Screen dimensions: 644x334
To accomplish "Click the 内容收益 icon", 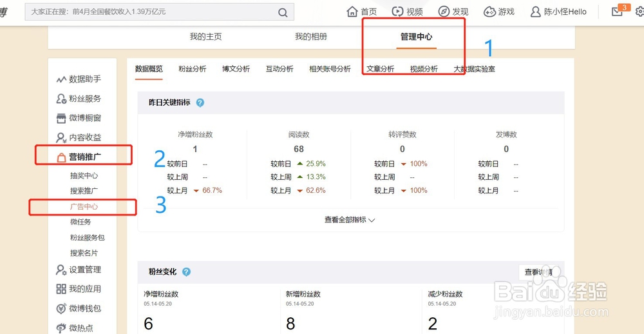I will (x=61, y=137).
